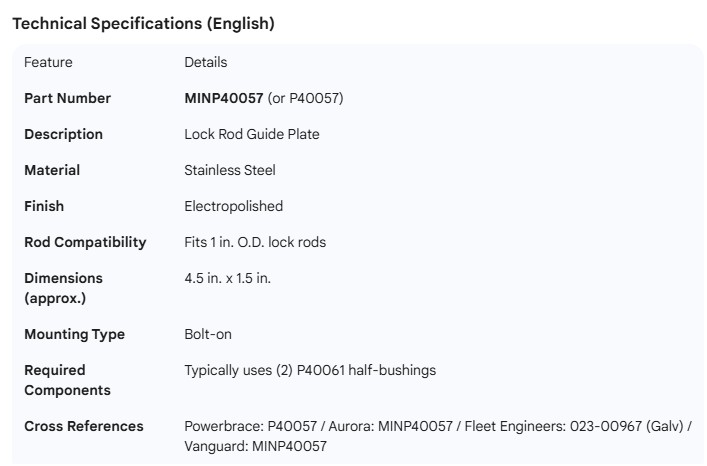
Task: Click the Electropolished value
Action: [233, 206]
